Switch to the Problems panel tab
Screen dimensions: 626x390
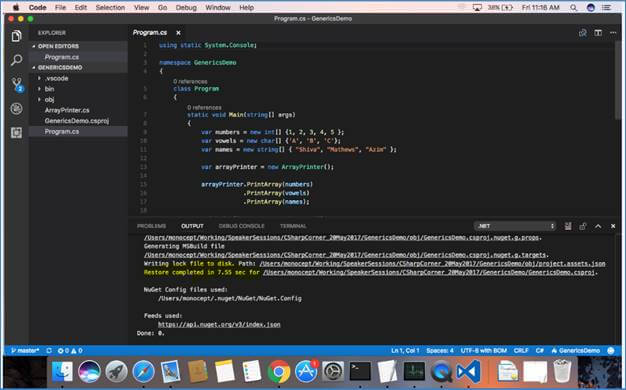[x=151, y=226]
